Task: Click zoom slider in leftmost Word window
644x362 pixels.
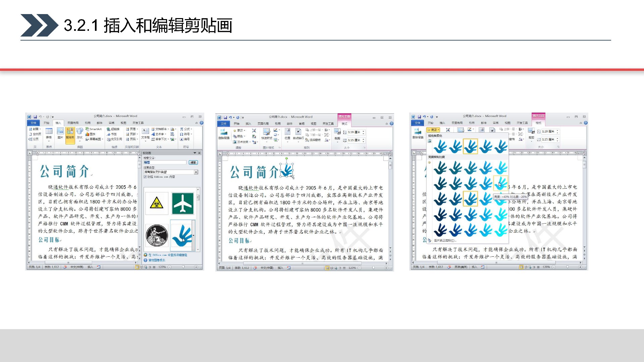Action: click(183, 267)
